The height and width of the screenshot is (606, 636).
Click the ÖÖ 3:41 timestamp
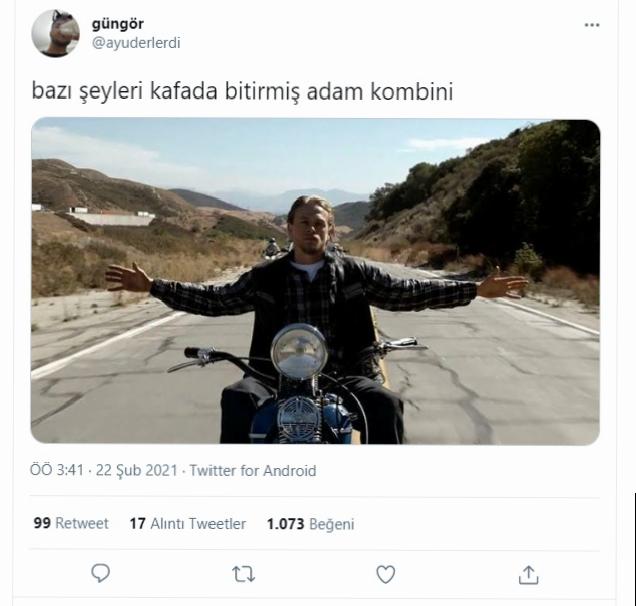coord(57,470)
